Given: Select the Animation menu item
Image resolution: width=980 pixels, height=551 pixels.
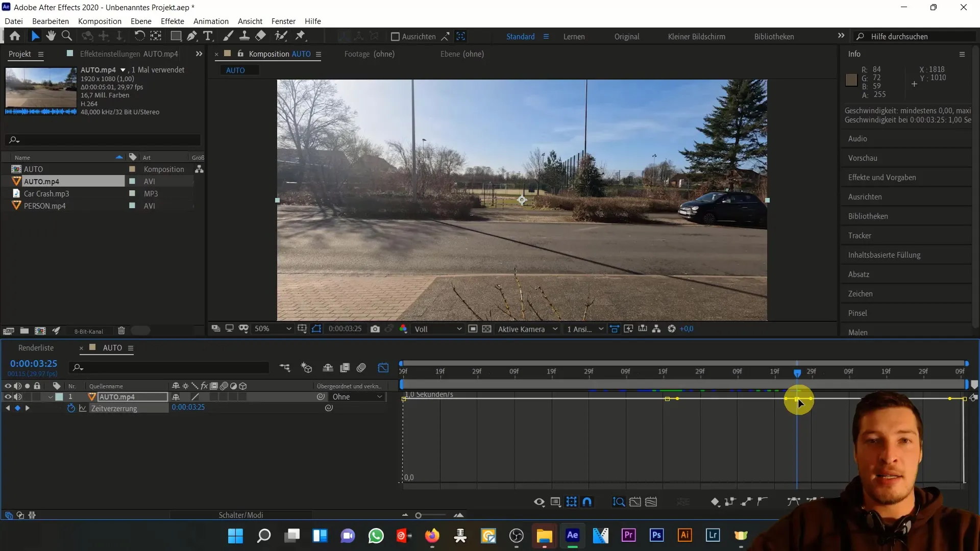Looking at the screenshot, I should tap(211, 21).
